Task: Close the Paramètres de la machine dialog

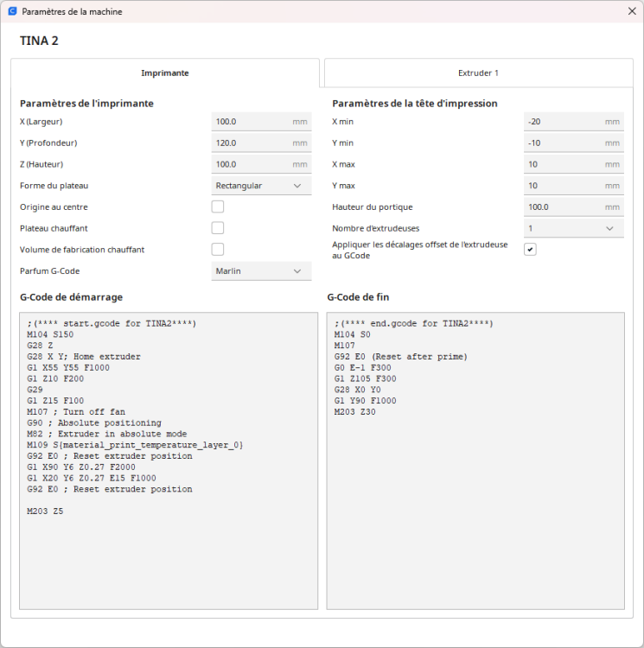Action: pos(632,11)
